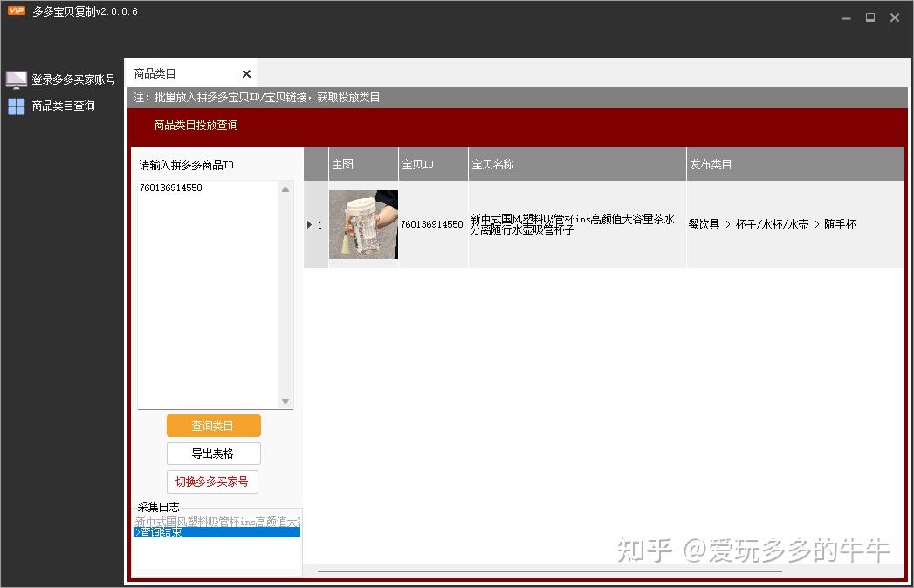Click the VIP logo icon in title bar
The height and width of the screenshot is (588, 914).
click(x=17, y=11)
